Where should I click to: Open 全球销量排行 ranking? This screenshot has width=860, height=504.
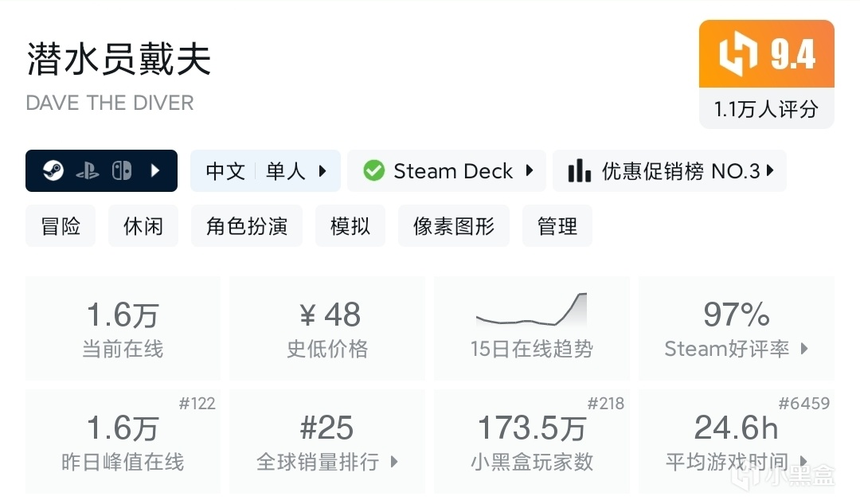pos(327,441)
